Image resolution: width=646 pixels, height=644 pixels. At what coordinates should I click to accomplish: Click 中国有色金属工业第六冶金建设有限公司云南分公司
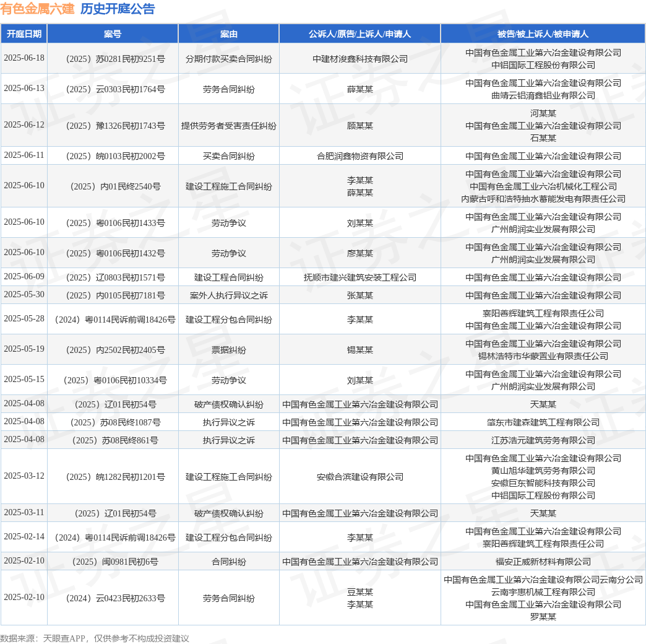(x=543, y=580)
